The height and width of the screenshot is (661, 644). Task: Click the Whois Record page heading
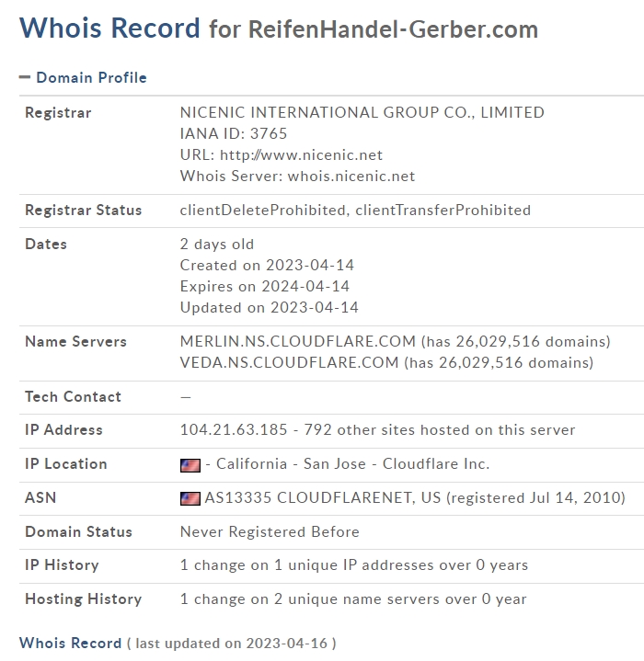coord(109,28)
